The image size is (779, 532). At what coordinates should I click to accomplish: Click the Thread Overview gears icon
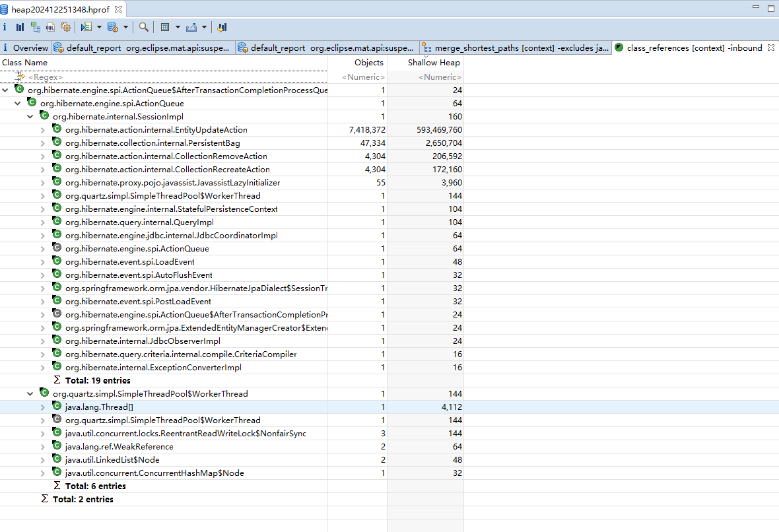click(65, 27)
